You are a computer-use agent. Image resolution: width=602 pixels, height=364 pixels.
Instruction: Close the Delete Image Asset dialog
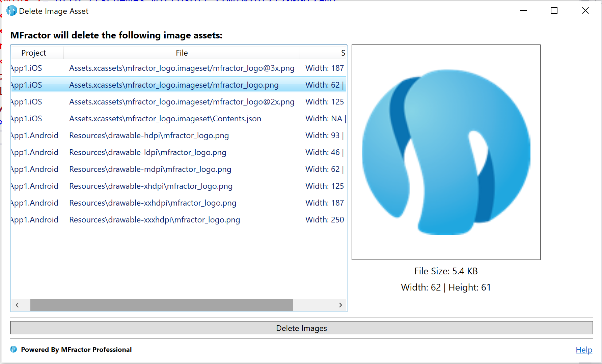coord(585,11)
